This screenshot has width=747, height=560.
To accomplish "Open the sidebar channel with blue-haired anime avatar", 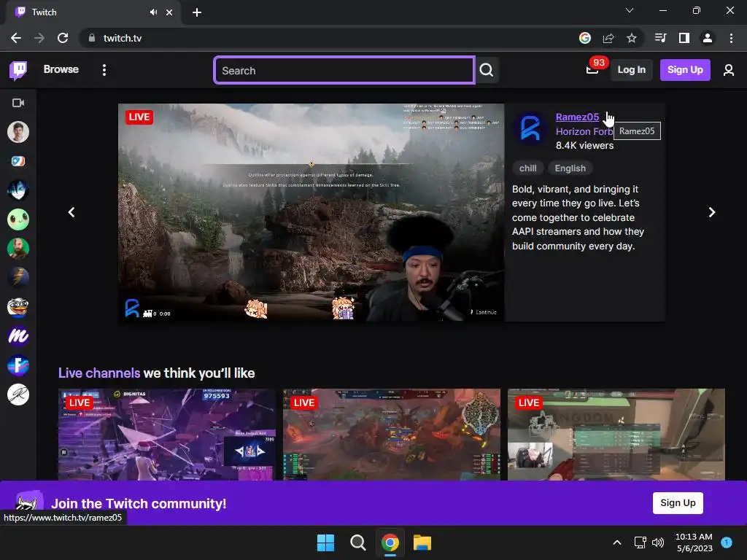I will 18,190.
